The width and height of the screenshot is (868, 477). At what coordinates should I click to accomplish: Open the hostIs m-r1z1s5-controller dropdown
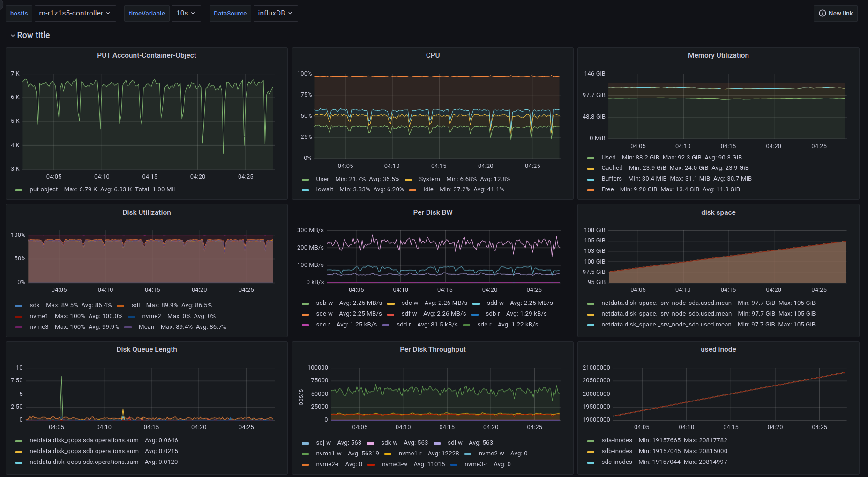pyautogui.click(x=75, y=13)
